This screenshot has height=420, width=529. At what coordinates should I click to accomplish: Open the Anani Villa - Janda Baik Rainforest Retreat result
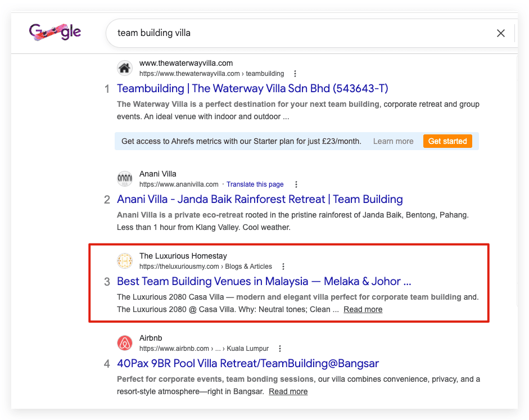[260, 200]
